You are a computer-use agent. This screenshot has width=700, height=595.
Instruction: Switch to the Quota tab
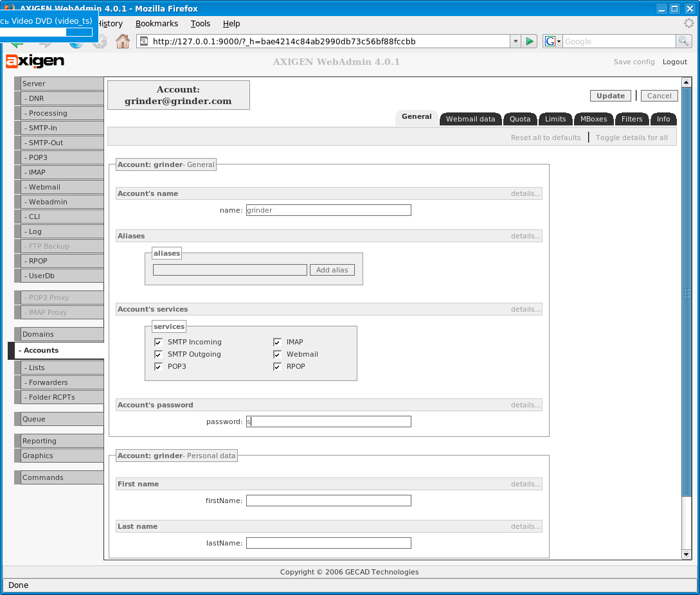tap(520, 119)
